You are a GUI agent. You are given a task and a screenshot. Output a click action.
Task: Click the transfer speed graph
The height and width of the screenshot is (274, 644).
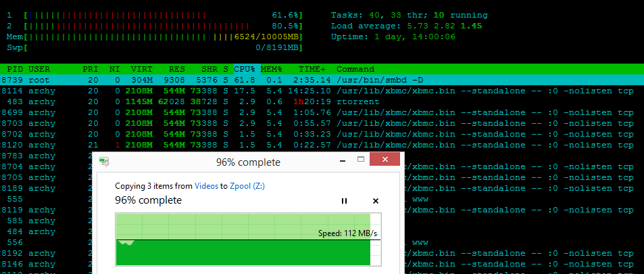pyautogui.click(x=243, y=239)
